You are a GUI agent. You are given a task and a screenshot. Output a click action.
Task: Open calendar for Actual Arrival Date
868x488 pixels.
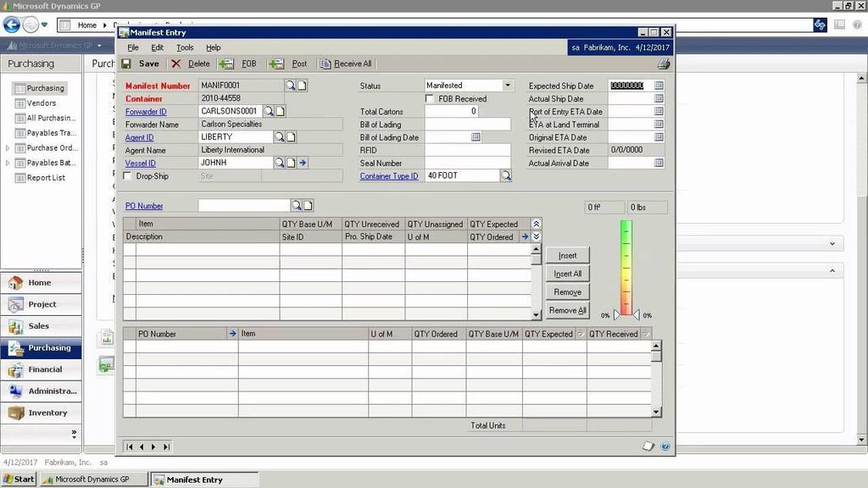tap(658, 163)
